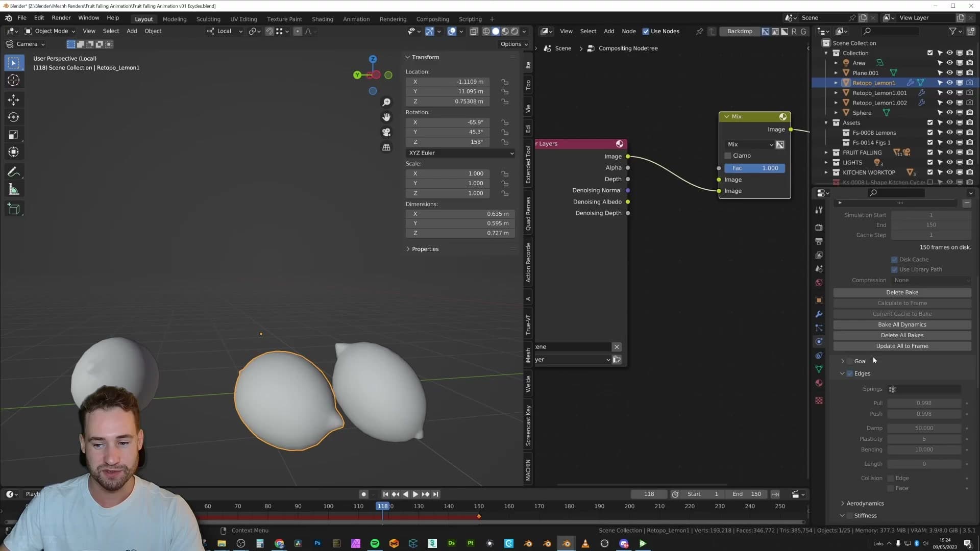Open the viewport Object menu
The image size is (980, 551).
point(153,31)
